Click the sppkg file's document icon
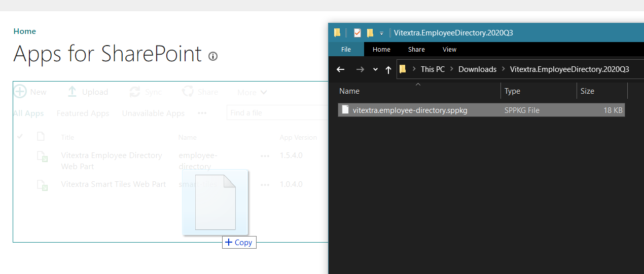The width and height of the screenshot is (644, 274). click(x=345, y=110)
